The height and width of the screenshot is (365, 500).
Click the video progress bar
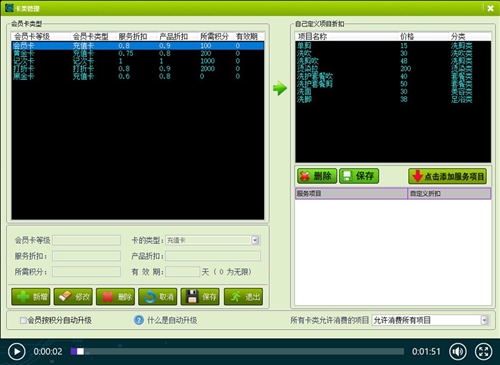[237, 351]
